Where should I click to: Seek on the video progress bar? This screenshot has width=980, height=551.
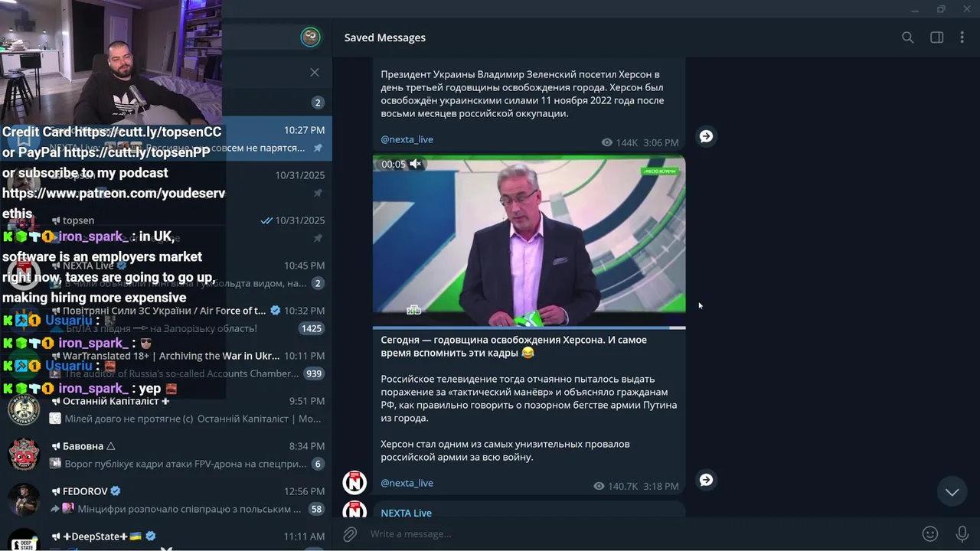point(529,328)
